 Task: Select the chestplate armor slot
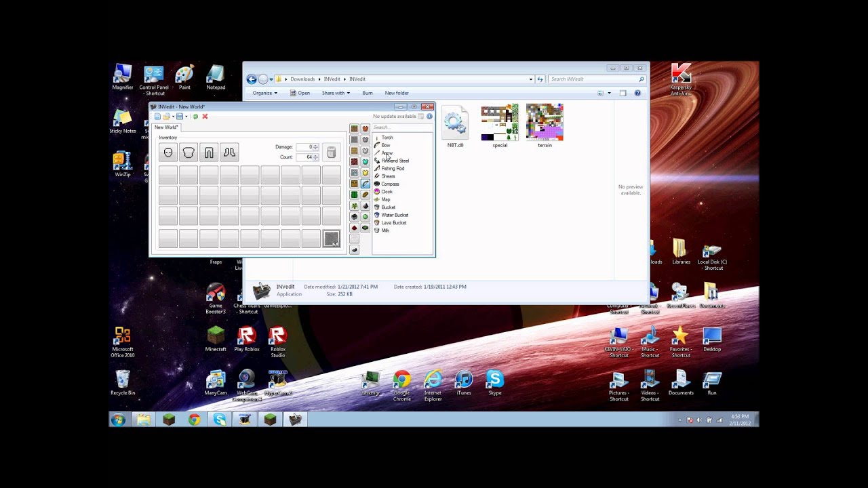(189, 152)
